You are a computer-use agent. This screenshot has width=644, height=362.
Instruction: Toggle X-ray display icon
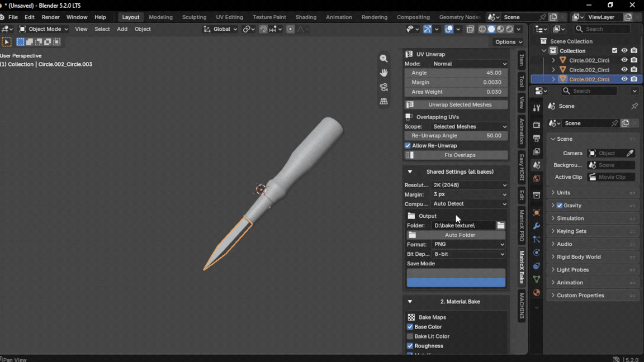(470, 29)
